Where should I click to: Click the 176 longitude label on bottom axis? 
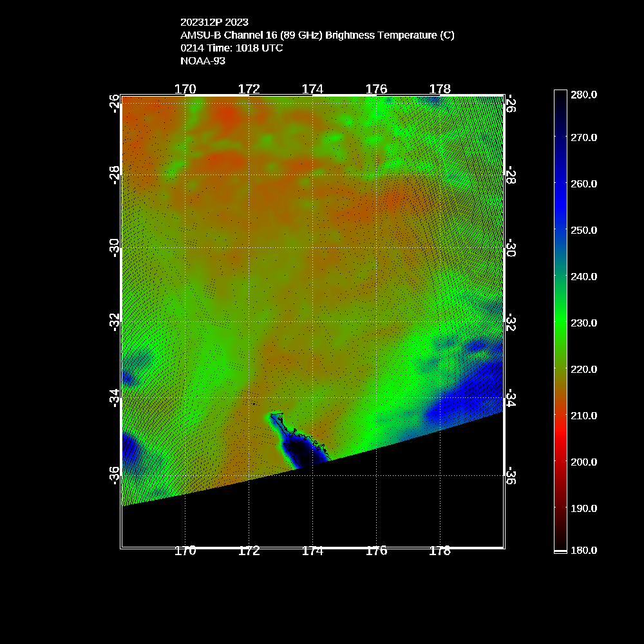coord(376,551)
